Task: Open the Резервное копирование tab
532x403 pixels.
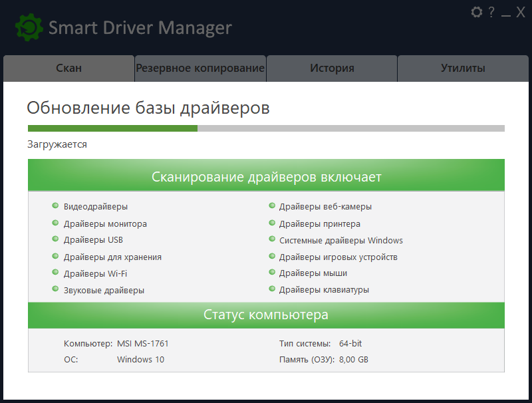Action: click(x=200, y=68)
